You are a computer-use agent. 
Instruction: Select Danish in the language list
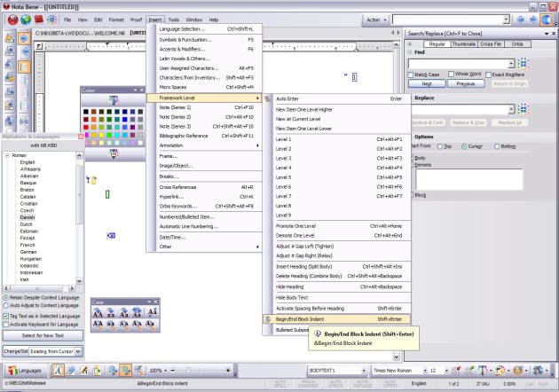coord(28,217)
